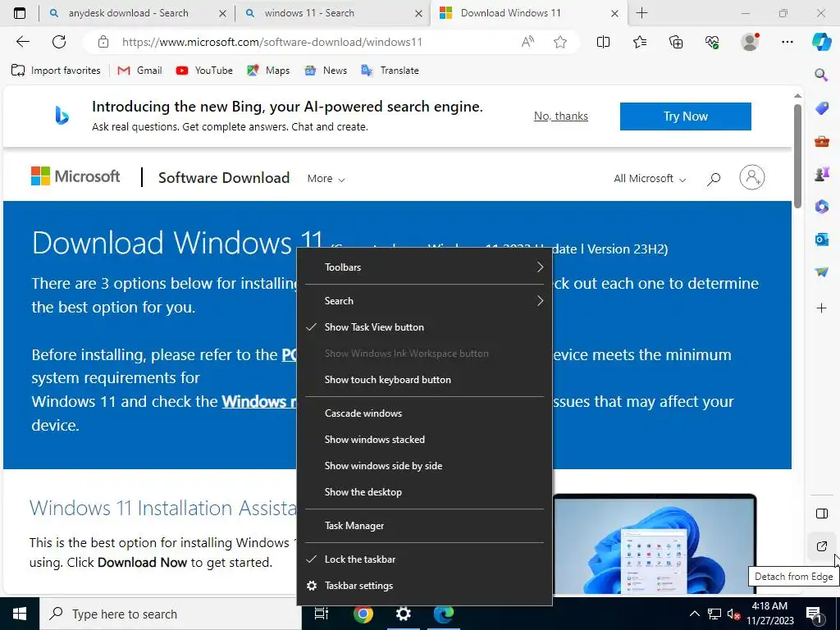This screenshot has height=630, width=840.
Task: Expand the All Microsoft dropdown
Action: [x=650, y=178]
